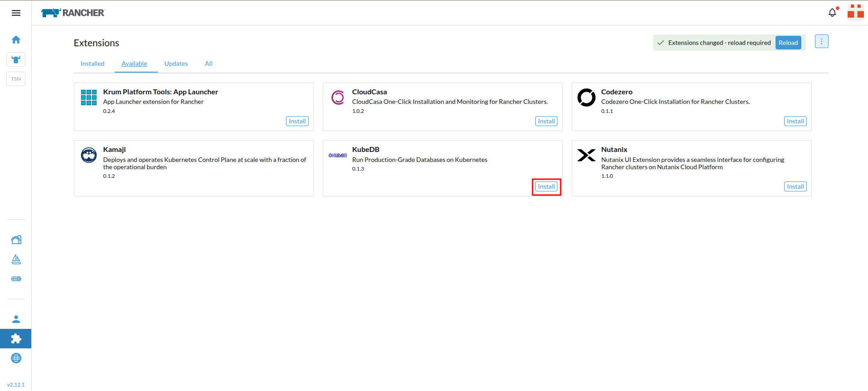
Task: Install the CloudCasa extension
Action: (546, 121)
